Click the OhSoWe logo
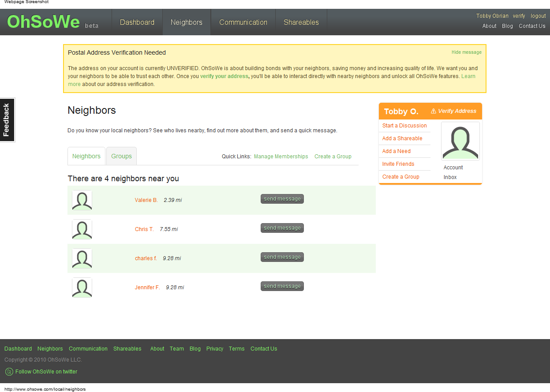Screen dimensions: 550x392 (43, 22)
